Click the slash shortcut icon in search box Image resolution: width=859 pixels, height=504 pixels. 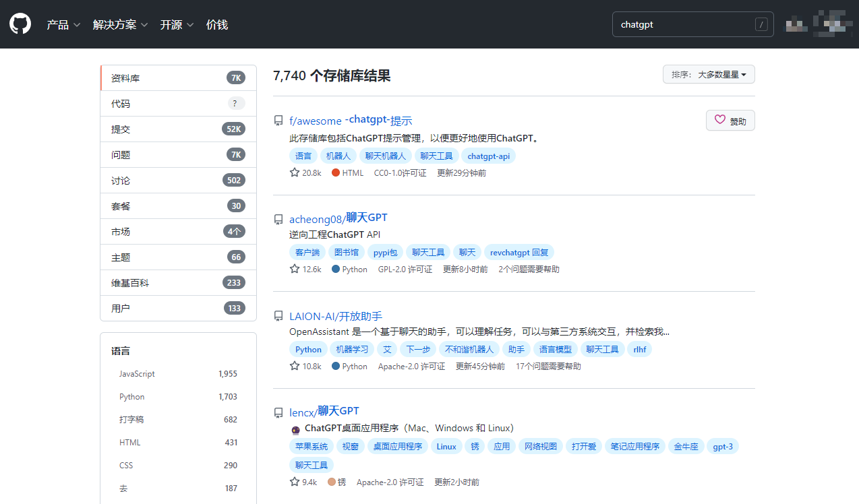point(761,25)
